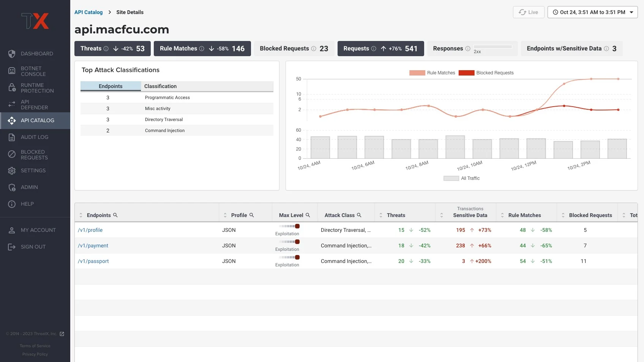The width and height of the screenshot is (644, 362).
Task: Click /v1/payment Exploitation level indicator
Action: (290, 242)
